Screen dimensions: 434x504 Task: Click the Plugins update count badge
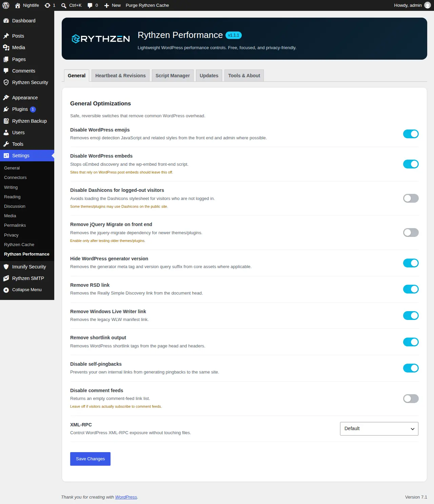(x=33, y=109)
